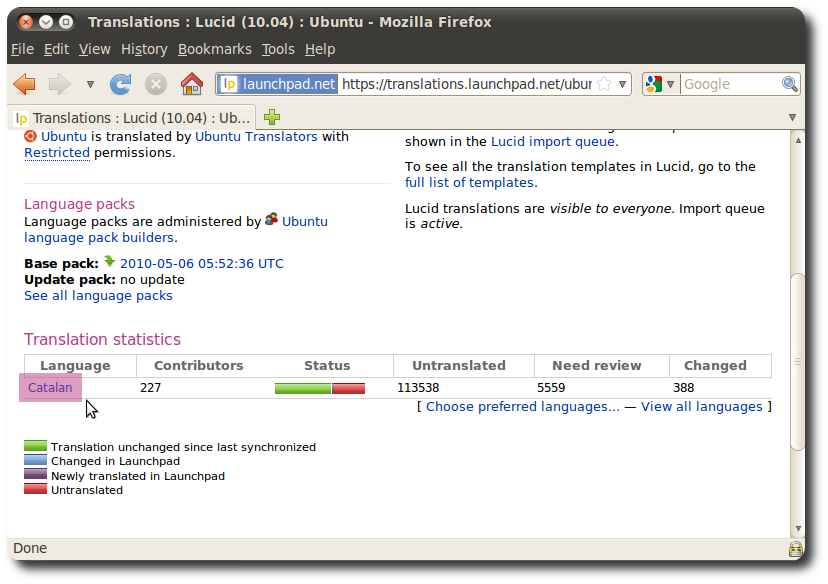
Task: Close the Firefox window
Action: (x=25, y=22)
